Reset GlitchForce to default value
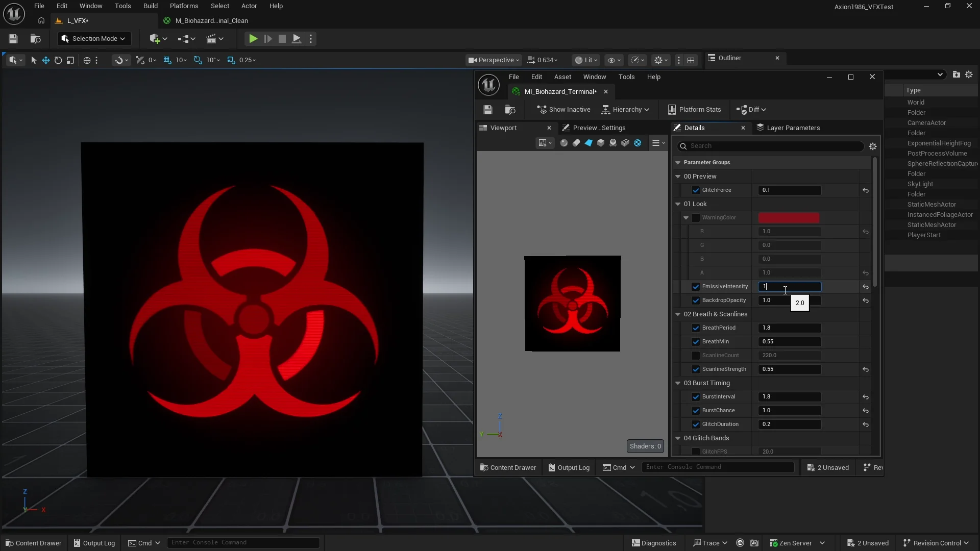Viewport: 980px width, 551px height. 866,190
